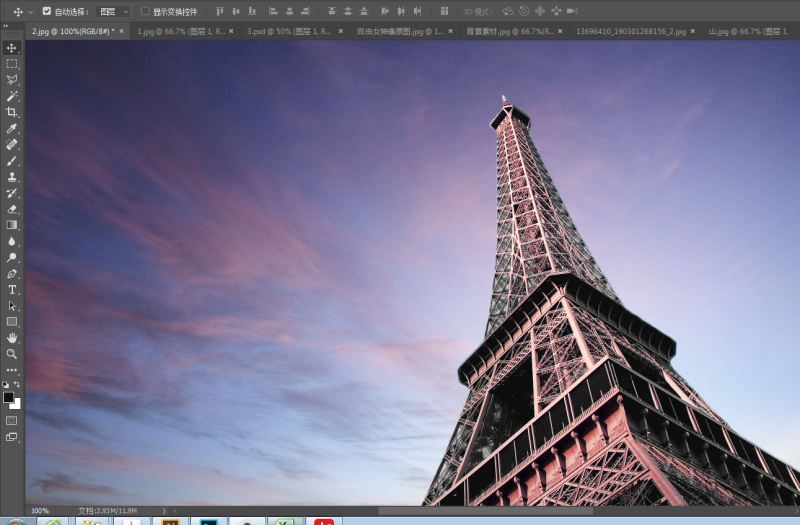
Task: Open the 图层 auto-select dropdown
Action: [x=114, y=11]
